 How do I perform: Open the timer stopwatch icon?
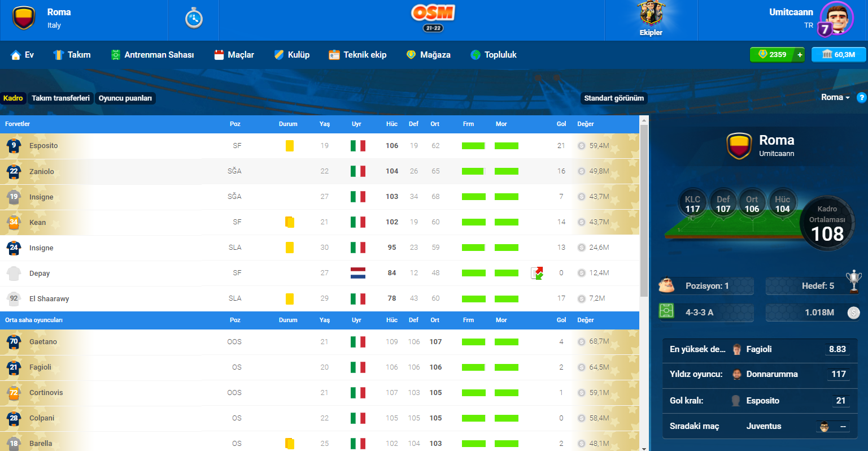pos(194,19)
